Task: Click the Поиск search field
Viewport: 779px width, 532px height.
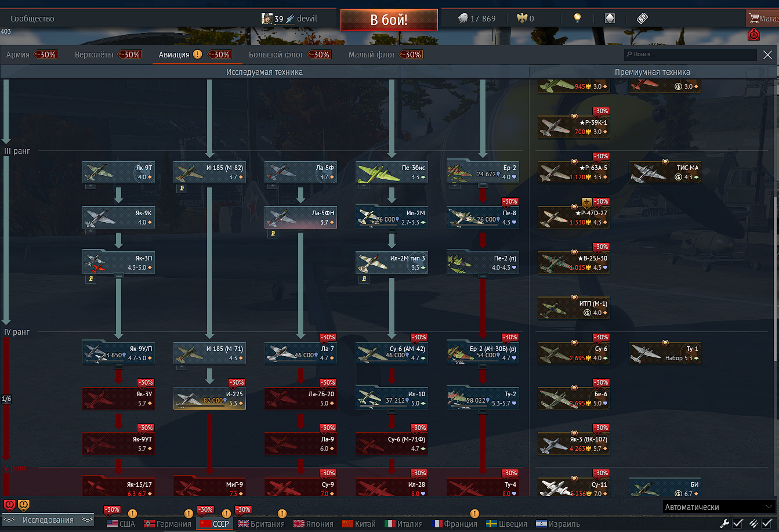Action: pyautogui.click(x=690, y=55)
